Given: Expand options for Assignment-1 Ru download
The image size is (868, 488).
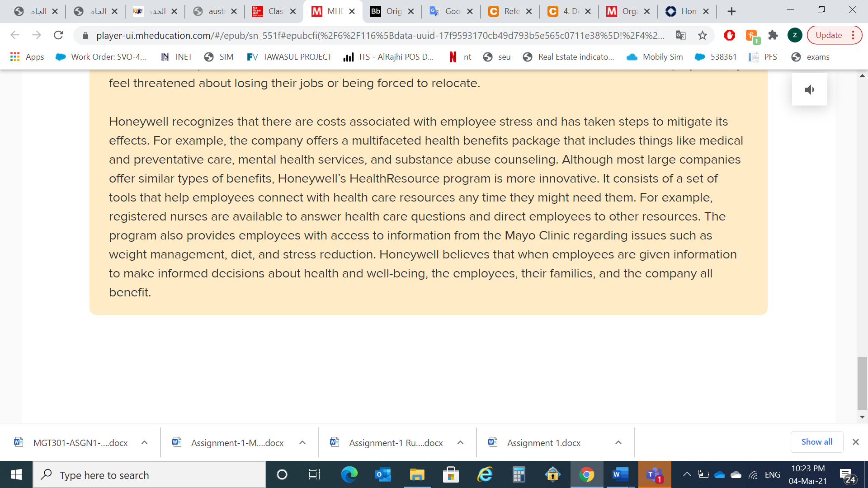Looking at the screenshot, I should [460, 443].
